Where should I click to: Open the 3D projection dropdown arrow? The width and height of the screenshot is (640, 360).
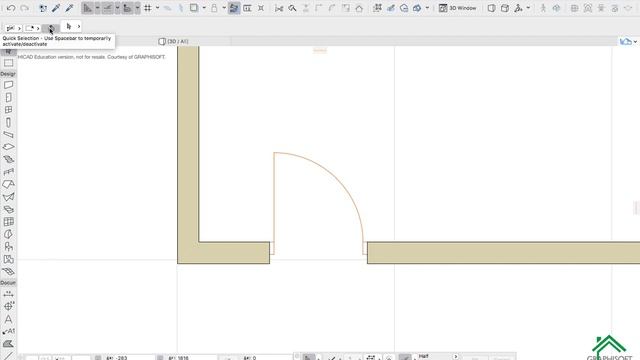528,8
